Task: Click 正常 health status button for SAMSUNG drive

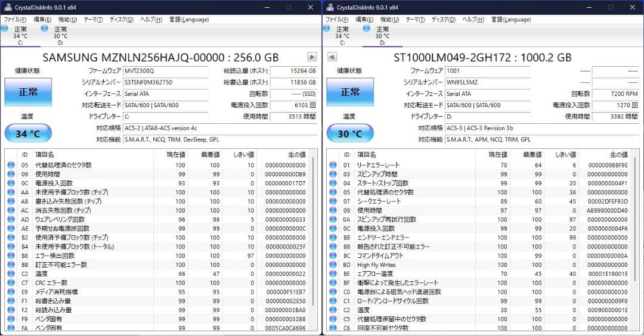Action: pyautogui.click(x=28, y=92)
